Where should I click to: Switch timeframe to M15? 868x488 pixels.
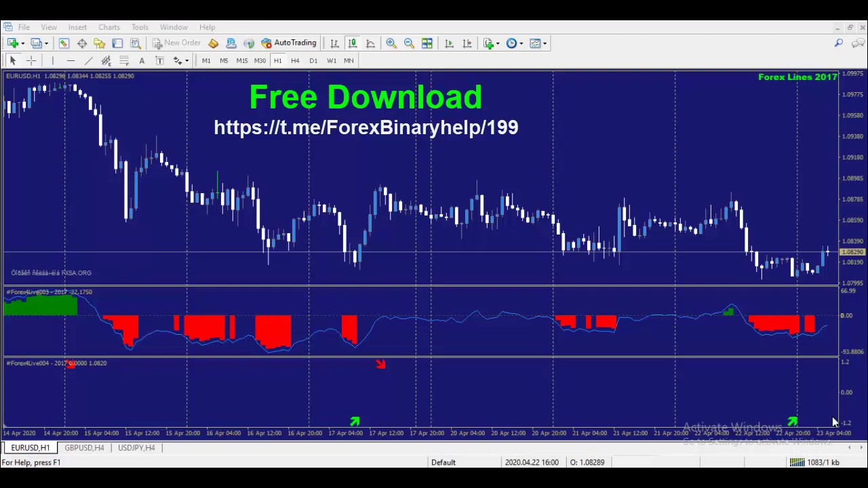[242, 61]
